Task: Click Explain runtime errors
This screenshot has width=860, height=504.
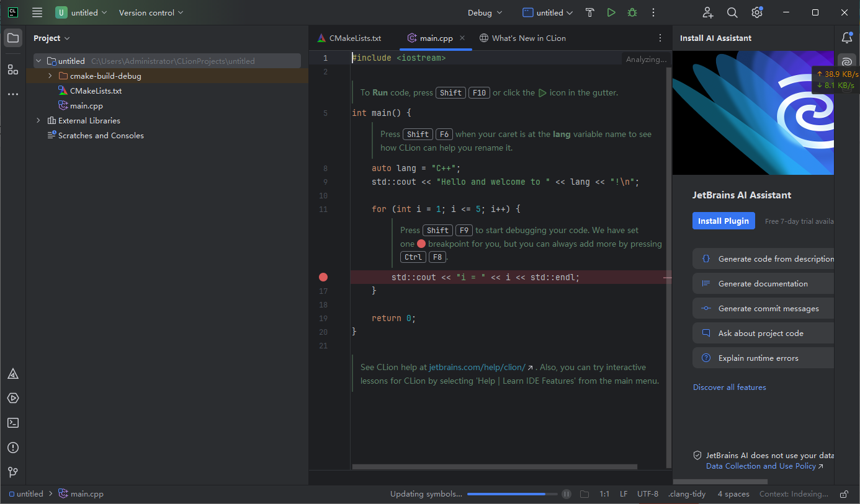Action: pos(763,358)
